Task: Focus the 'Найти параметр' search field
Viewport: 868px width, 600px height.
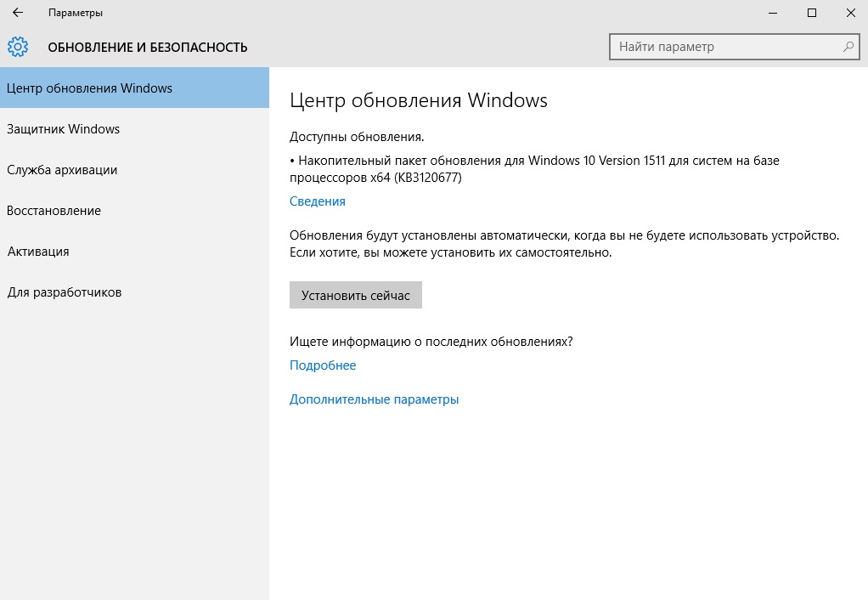Action: (734, 47)
